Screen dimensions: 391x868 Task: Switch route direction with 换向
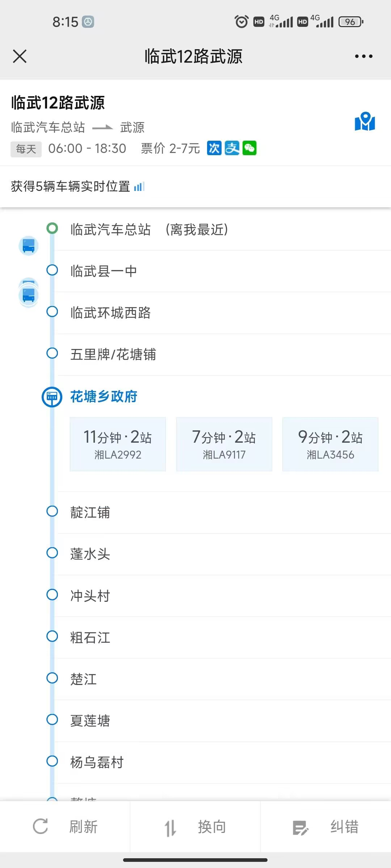coord(195,827)
